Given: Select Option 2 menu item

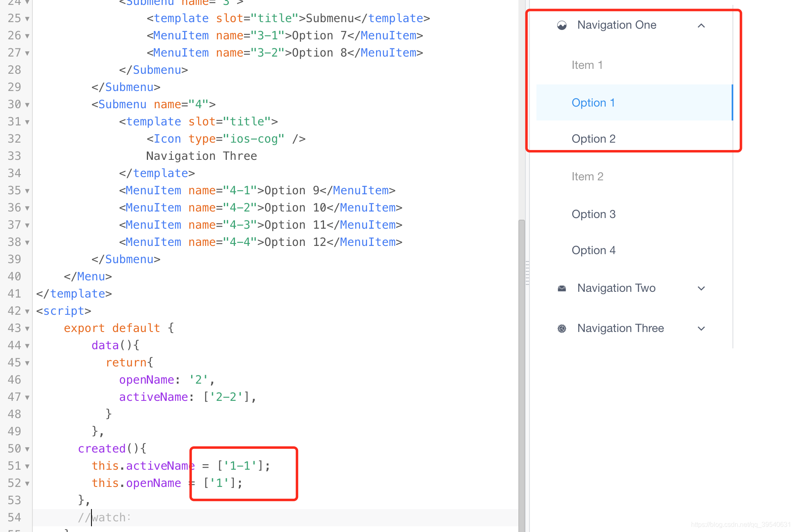Looking at the screenshot, I should click(593, 139).
